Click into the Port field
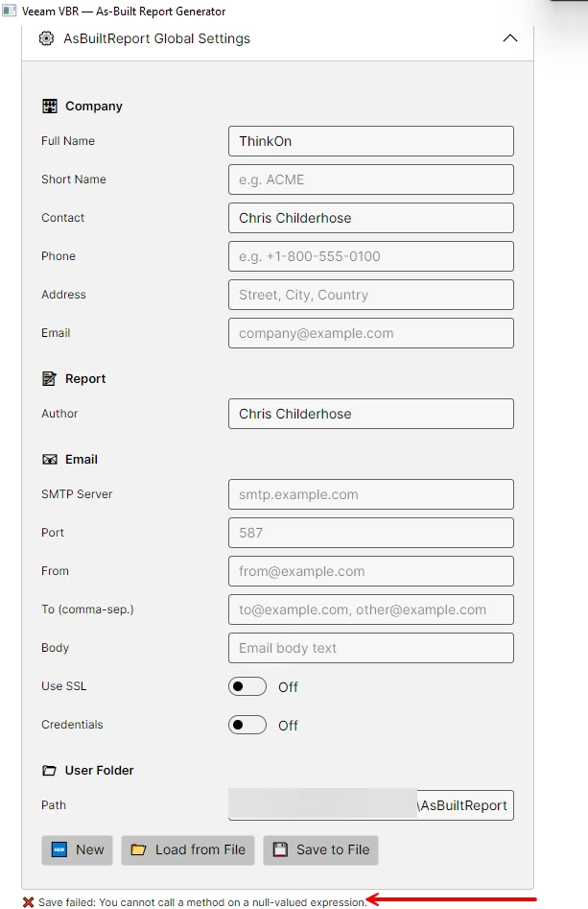The image size is (588, 909). pyautogui.click(x=370, y=533)
